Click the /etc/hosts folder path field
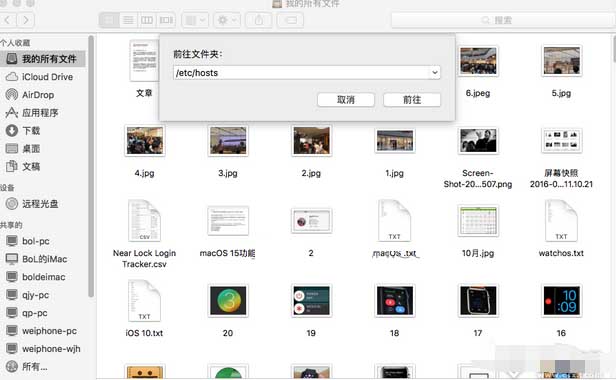Screen dimensions: 616x380 click(306, 73)
